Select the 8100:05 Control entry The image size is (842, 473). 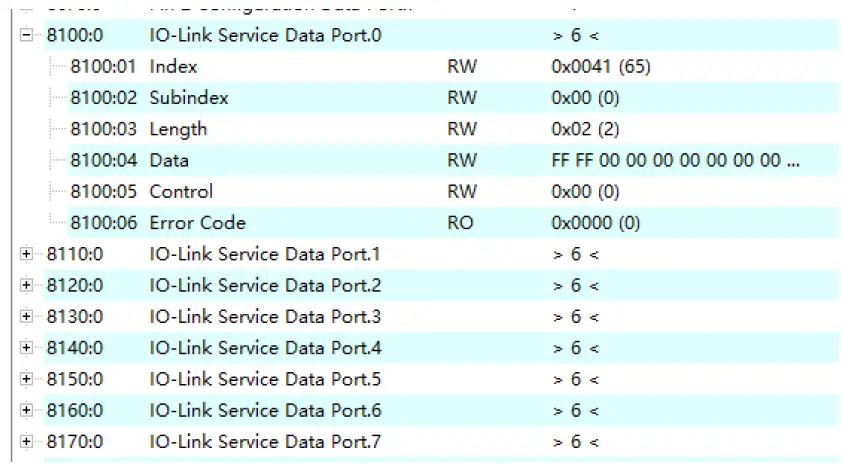point(181,191)
